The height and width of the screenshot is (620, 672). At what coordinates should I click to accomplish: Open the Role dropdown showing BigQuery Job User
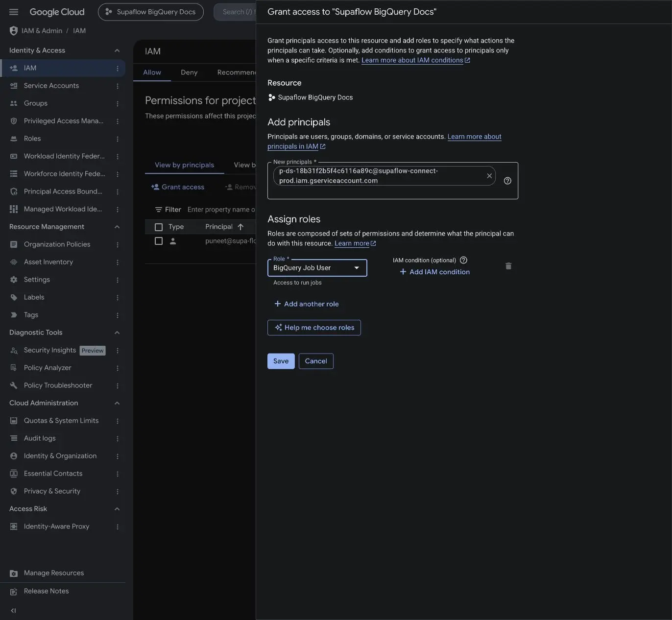pyautogui.click(x=317, y=268)
